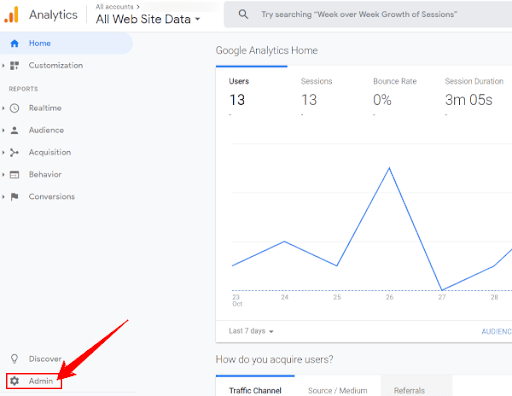Switch to the Source / Medium tab

click(337, 390)
